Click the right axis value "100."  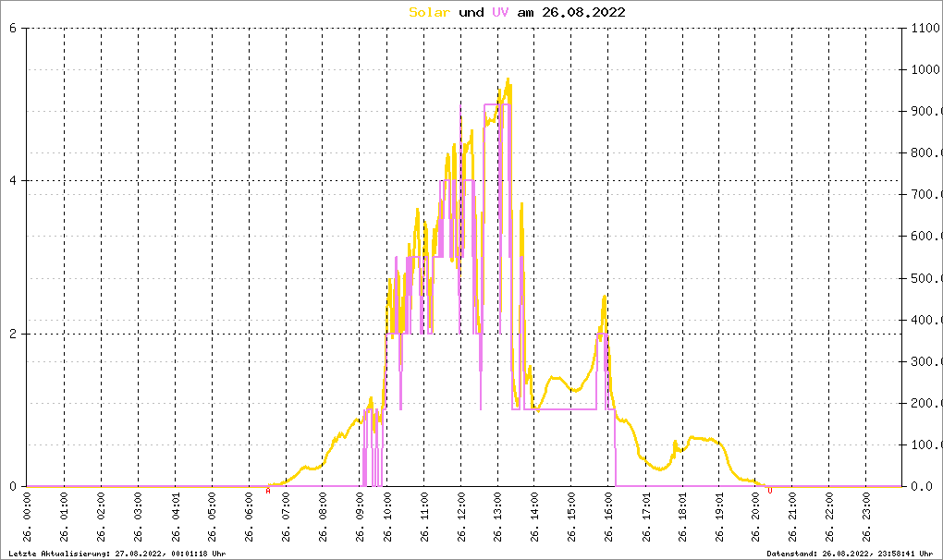925,444
